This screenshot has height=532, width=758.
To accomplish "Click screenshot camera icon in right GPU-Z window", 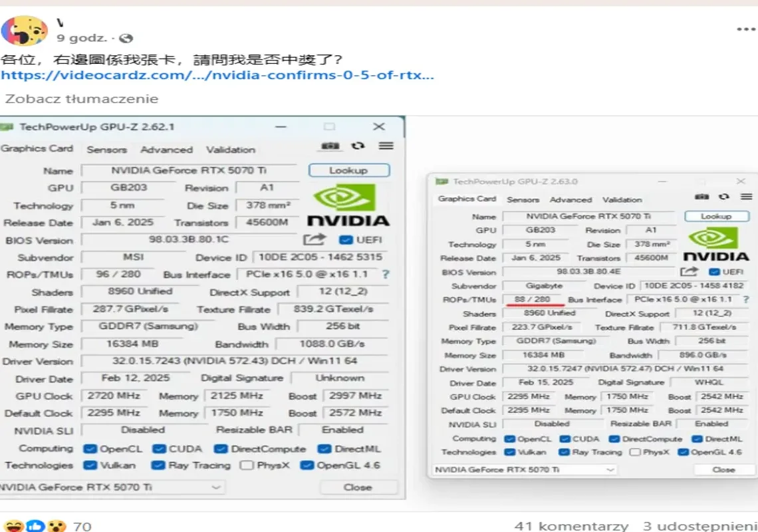I will [x=702, y=196].
